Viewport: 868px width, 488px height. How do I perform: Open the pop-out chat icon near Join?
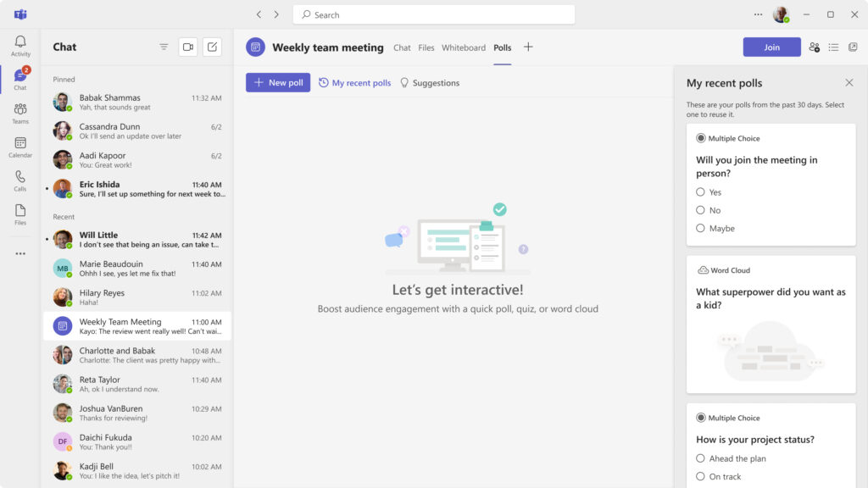[x=854, y=47]
